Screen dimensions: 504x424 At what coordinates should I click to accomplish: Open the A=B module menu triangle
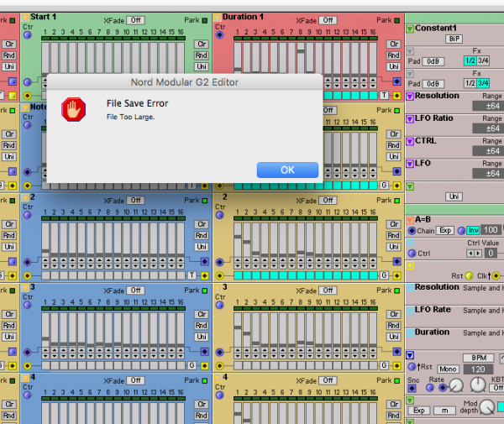[410, 220]
